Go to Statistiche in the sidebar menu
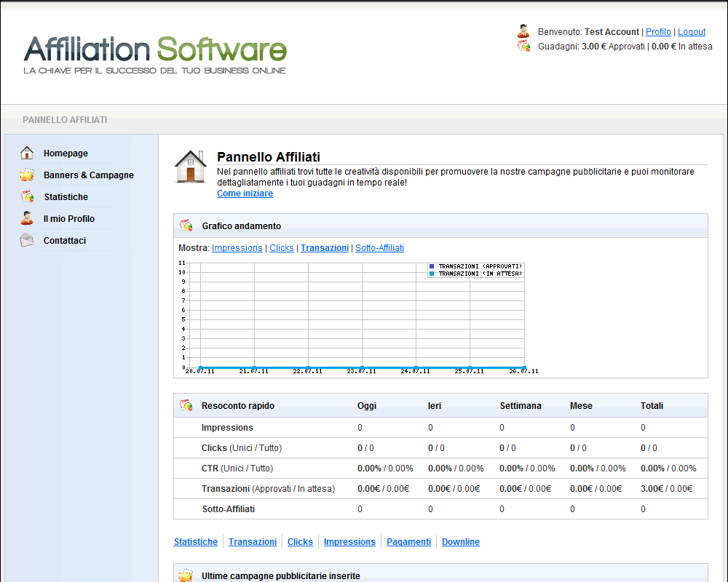 (66, 197)
